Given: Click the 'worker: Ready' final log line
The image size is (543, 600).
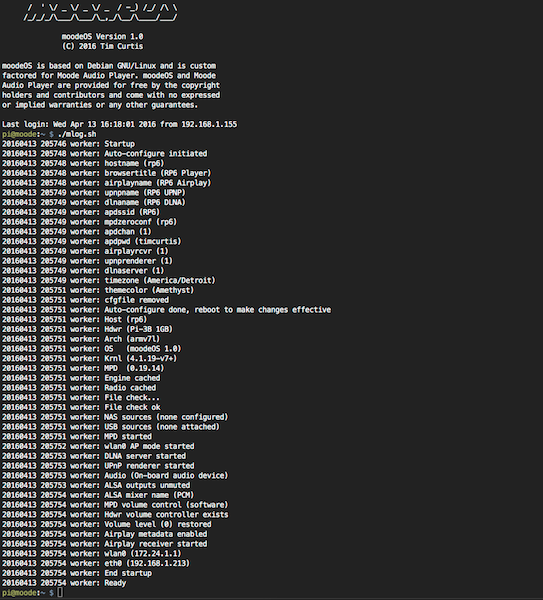Looking at the screenshot, I should (x=64, y=583).
